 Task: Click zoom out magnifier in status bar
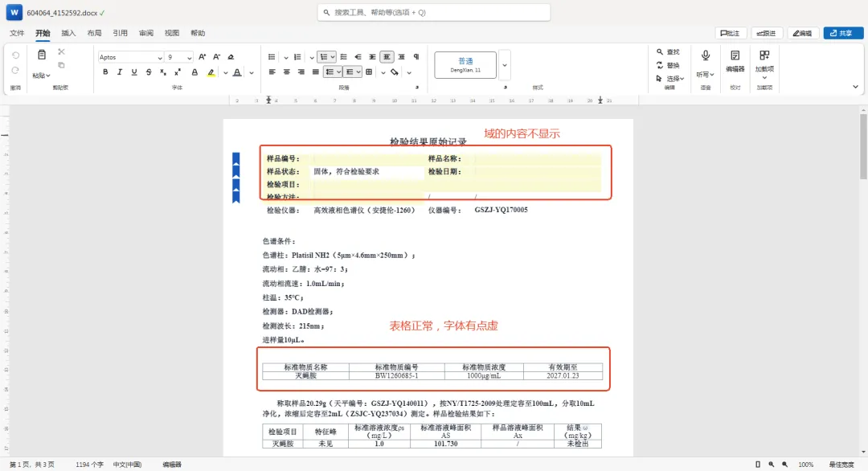[771, 465]
